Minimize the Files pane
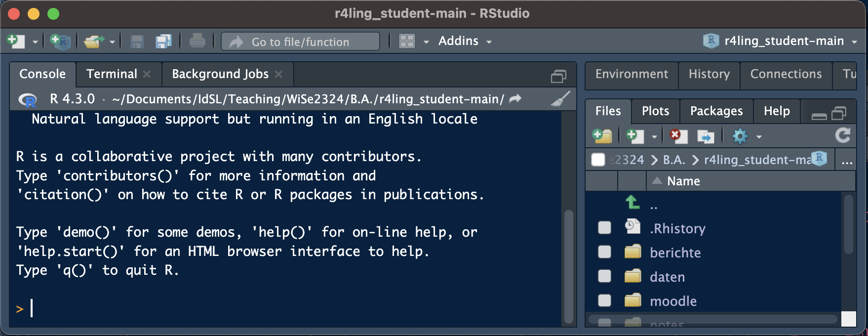 coord(819,116)
